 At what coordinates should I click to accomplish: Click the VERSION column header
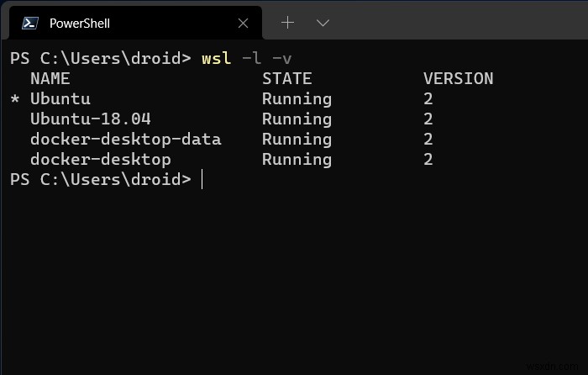click(x=458, y=78)
